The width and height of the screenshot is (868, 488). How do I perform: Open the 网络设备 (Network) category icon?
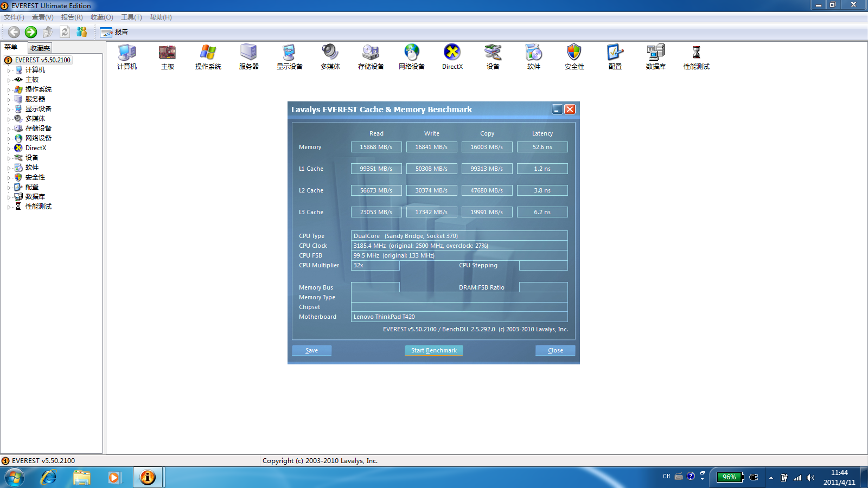click(412, 57)
